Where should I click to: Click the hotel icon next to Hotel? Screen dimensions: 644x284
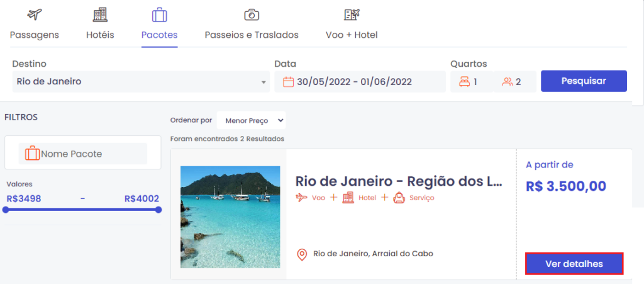point(348,198)
